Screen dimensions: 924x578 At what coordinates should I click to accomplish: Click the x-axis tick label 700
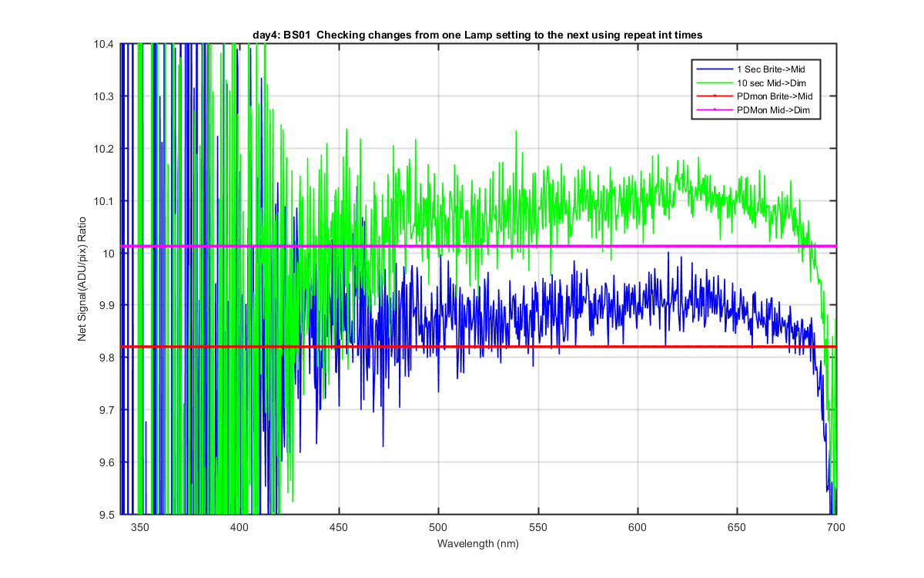coord(836,527)
